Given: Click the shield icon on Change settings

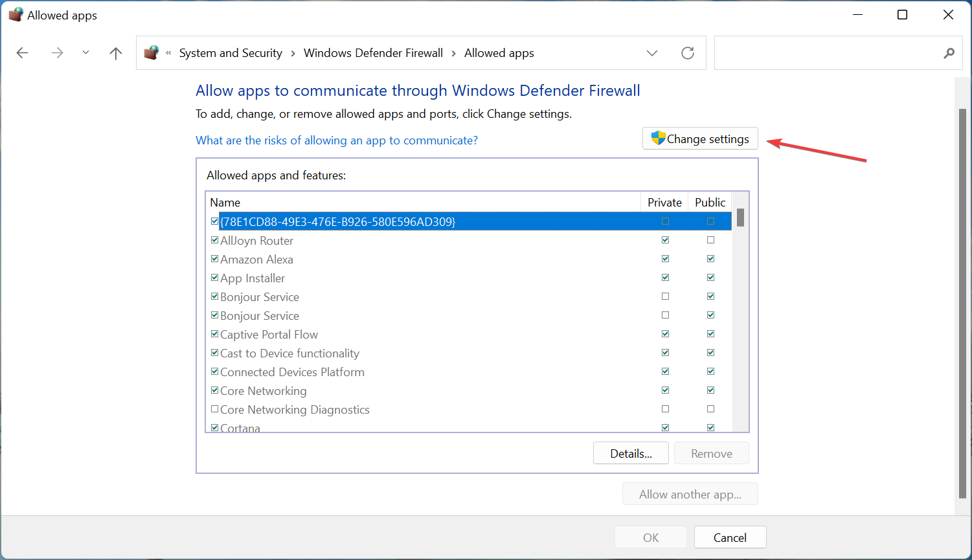Looking at the screenshot, I should [x=658, y=139].
